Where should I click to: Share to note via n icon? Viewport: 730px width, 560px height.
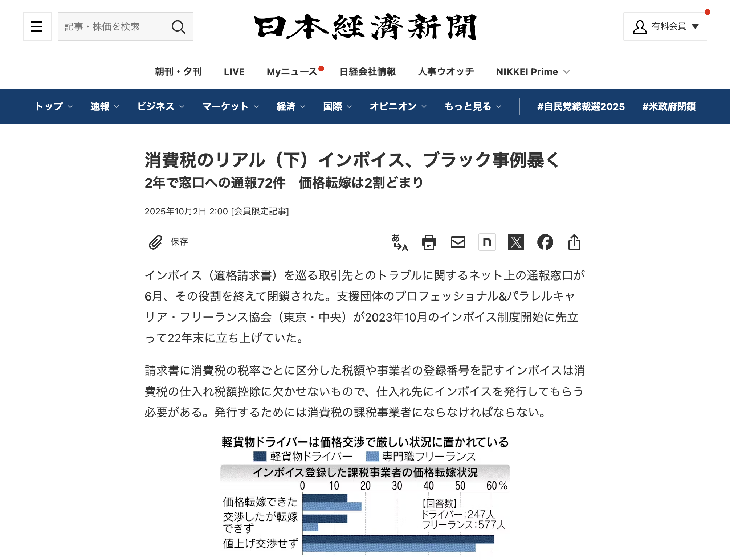pyautogui.click(x=487, y=242)
